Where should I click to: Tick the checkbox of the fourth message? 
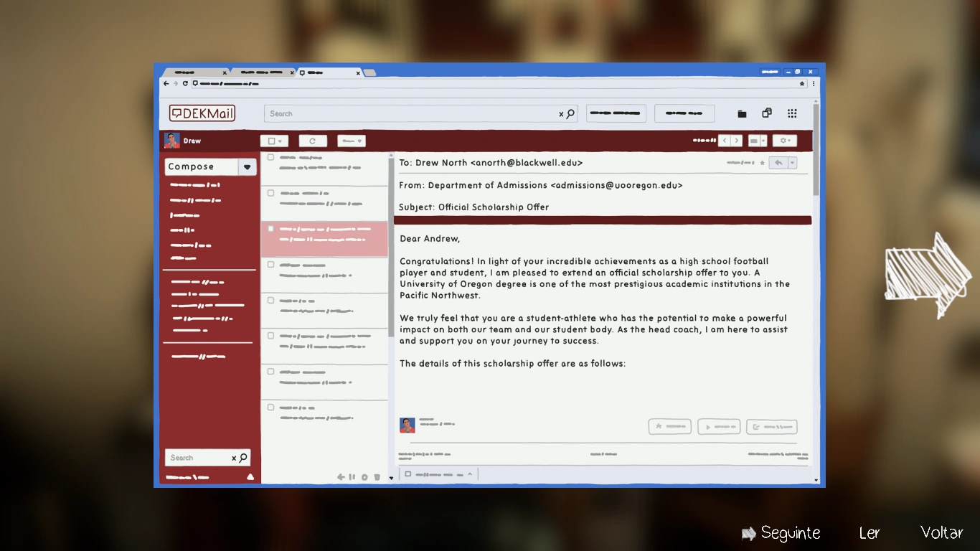point(271,264)
